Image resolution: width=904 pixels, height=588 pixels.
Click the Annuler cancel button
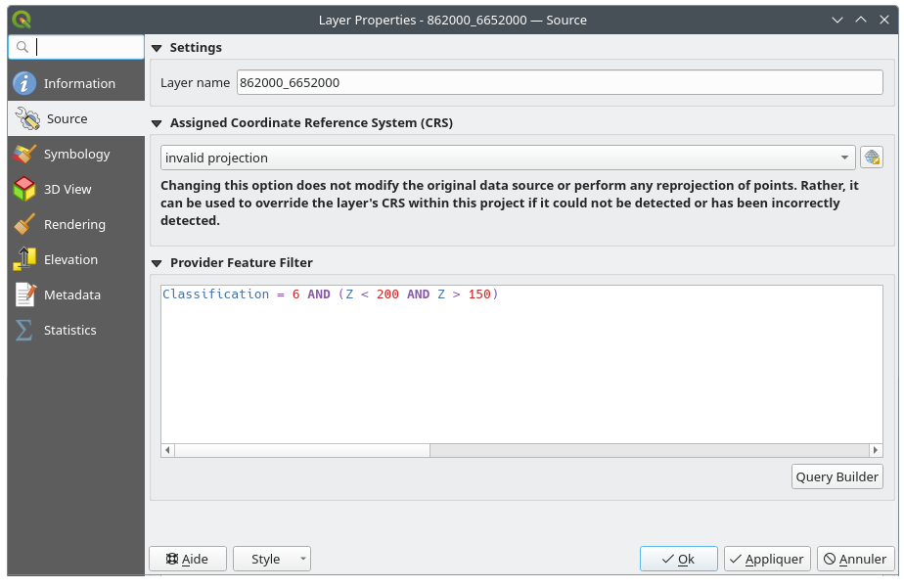click(855, 559)
